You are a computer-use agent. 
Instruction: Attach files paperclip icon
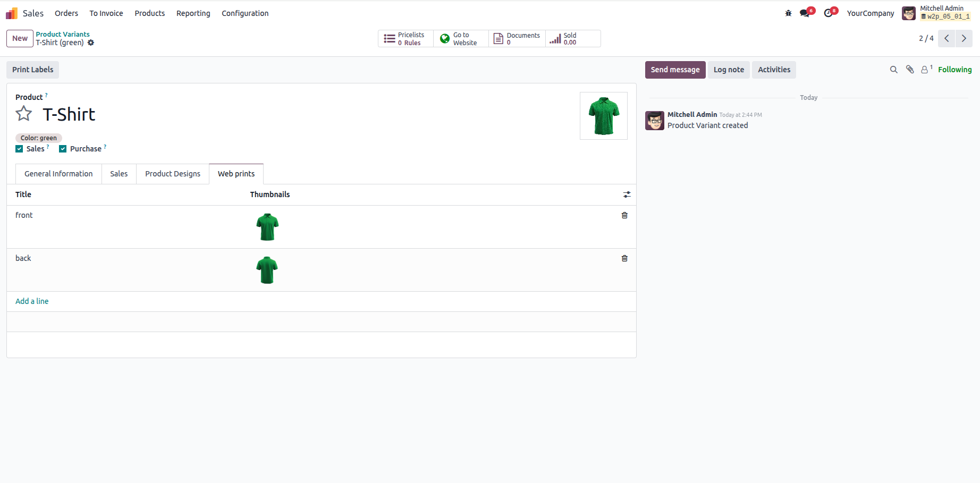point(910,70)
